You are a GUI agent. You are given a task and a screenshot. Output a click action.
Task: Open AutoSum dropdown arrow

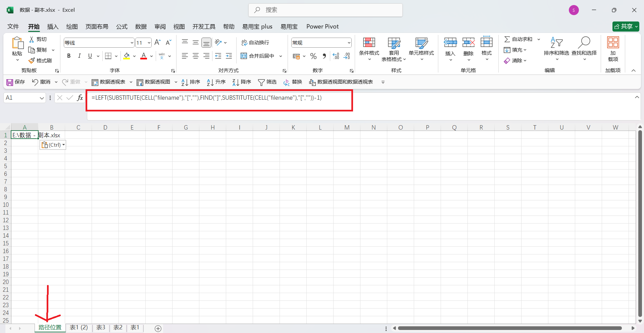click(539, 39)
